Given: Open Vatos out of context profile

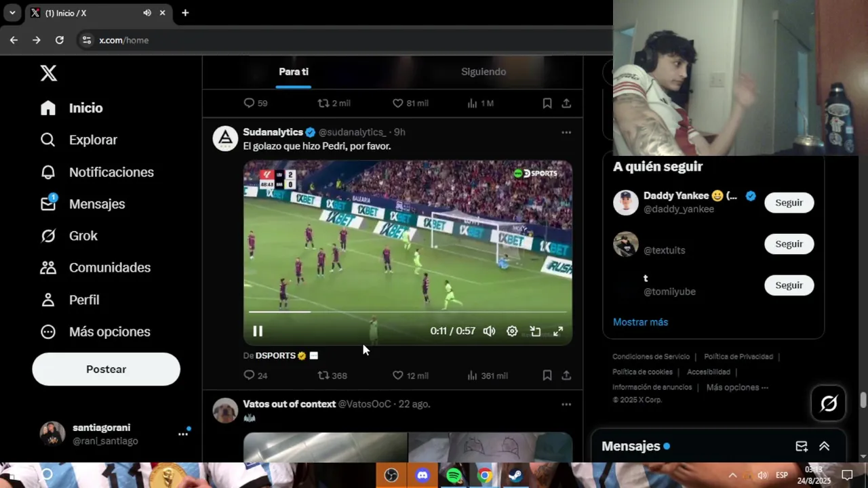Looking at the screenshot, I should pos(290,404).
